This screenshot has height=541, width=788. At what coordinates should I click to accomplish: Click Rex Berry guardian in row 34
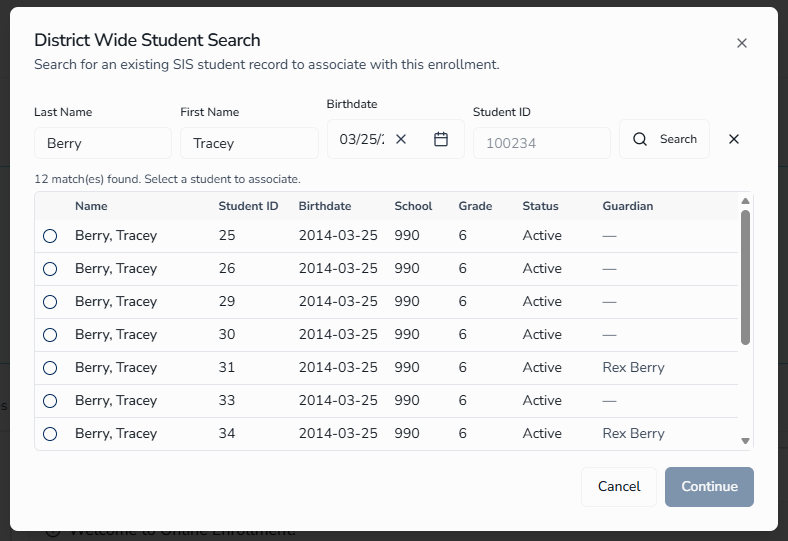(633, 434)
